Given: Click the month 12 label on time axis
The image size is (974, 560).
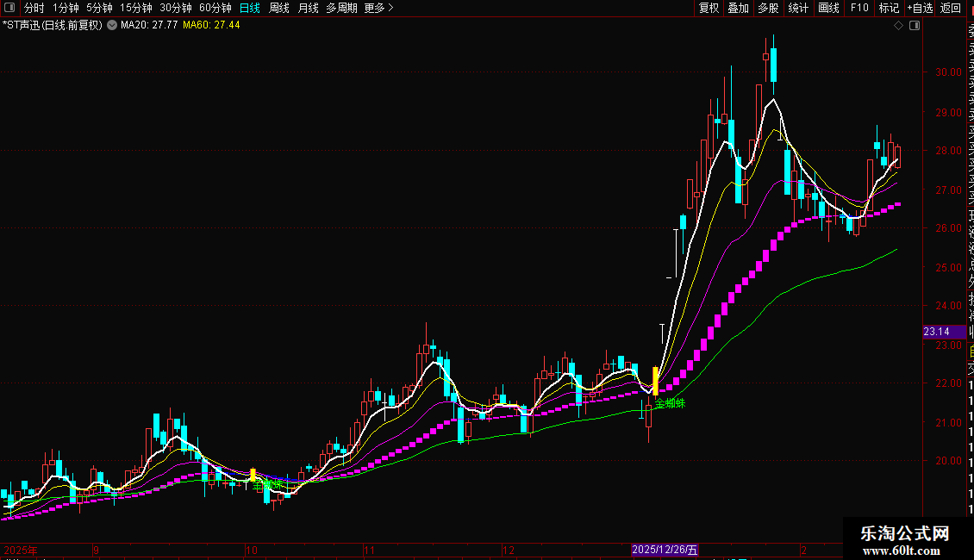Looking at the screenshot, I should 509,550.
